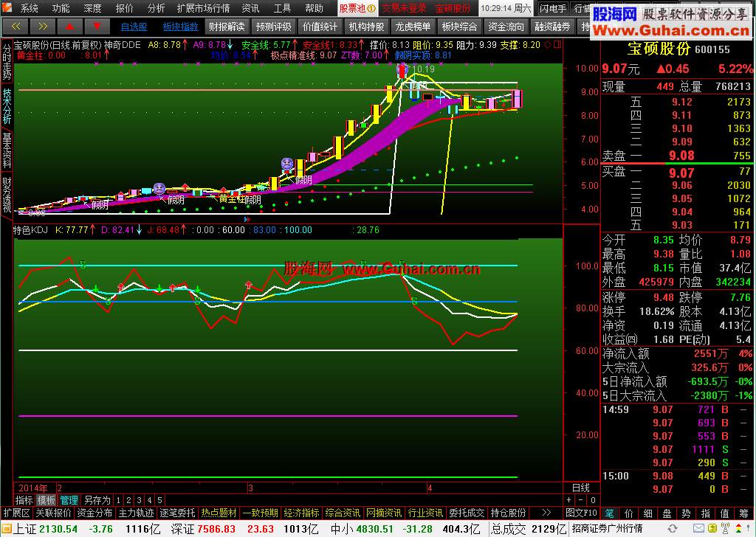Click the 融资融券 toolbar button
The height and width of the screenshot is (537, 756).
tap(552, 27)
